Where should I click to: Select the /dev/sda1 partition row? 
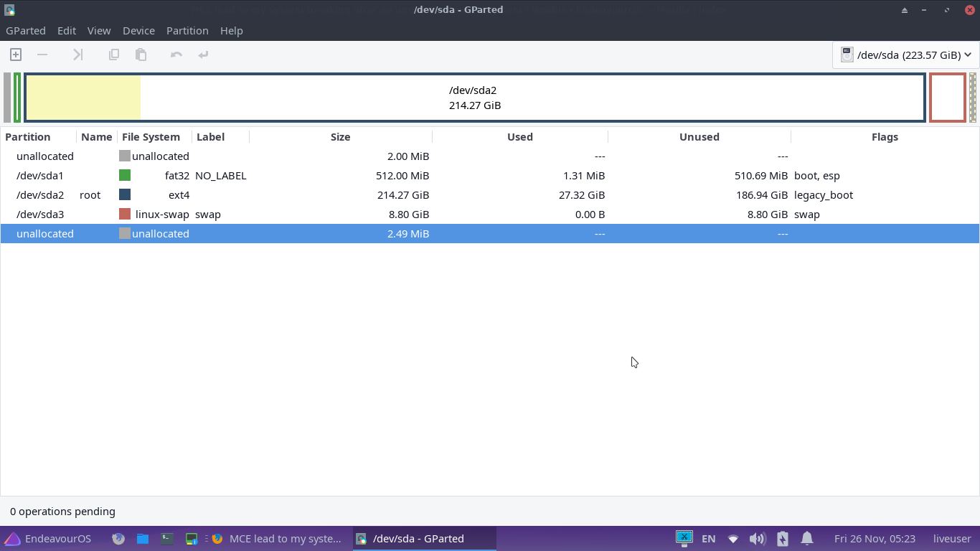tap(490, 176)
